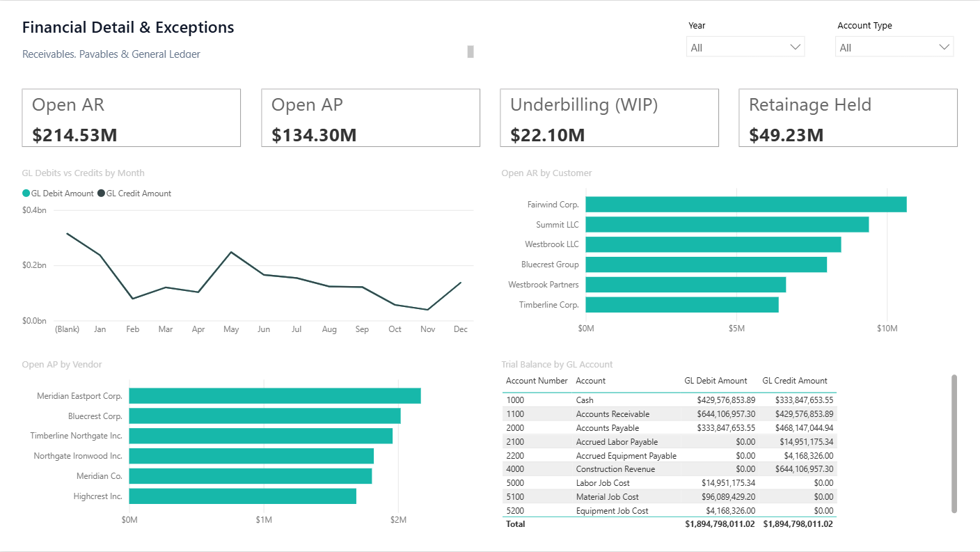Select the Retainage Held card
Viewport: 980px width, 552px height.
coord(848,118)
